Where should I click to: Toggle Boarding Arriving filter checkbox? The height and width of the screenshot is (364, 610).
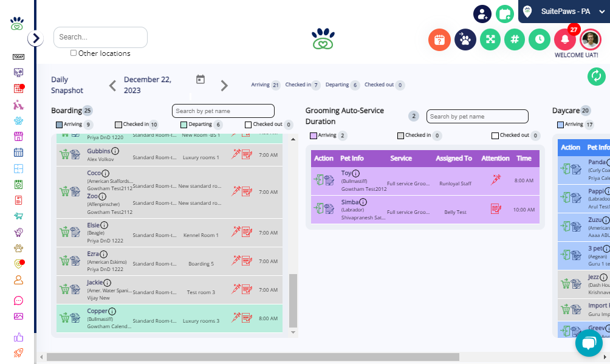59,125
